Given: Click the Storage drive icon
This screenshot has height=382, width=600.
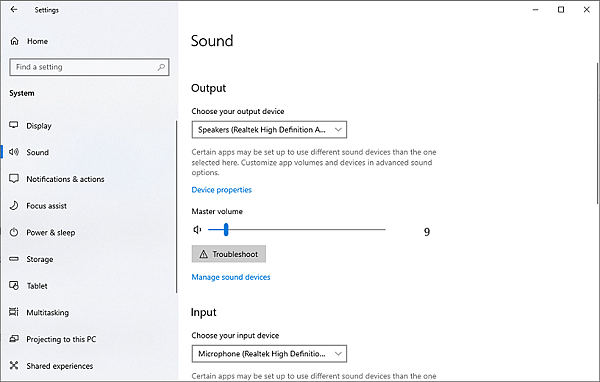Looking at the screenshot, I should pos(14,259).
